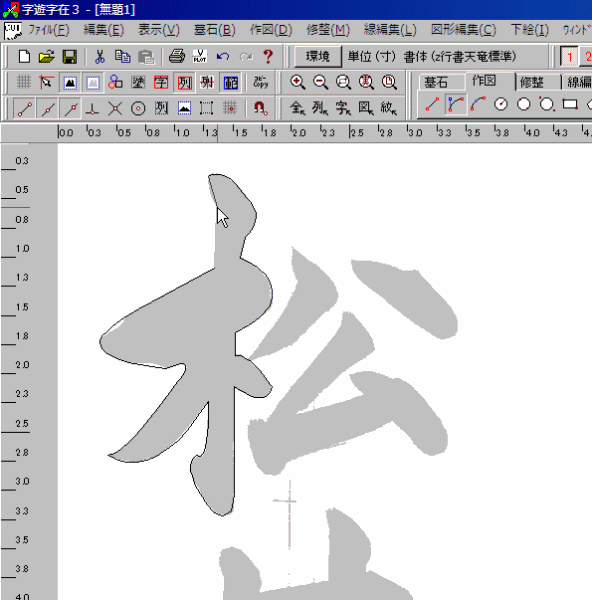Click the save floppy disk icon
The width and height of the screenshot is (592, 600).
[x=70, y=57]
